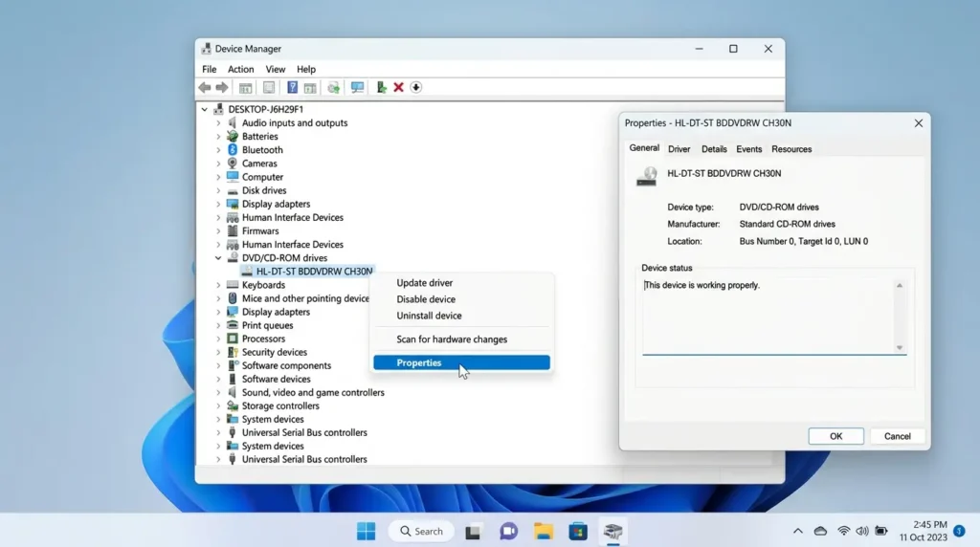Select the HL-DT-ST BDDVDRW CH30N tree item
Viewport: 980px width, 547px height.
307,272
